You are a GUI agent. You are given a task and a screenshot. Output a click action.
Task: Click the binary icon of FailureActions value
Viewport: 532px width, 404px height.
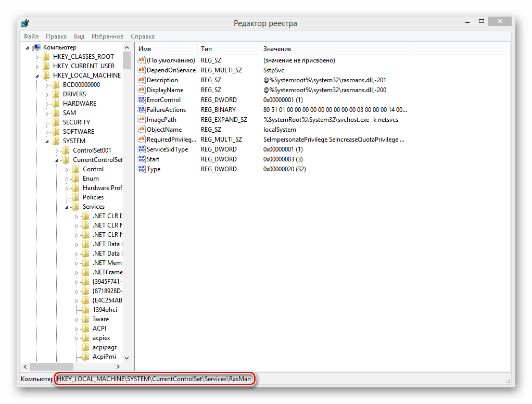click(x=142, y=109)
